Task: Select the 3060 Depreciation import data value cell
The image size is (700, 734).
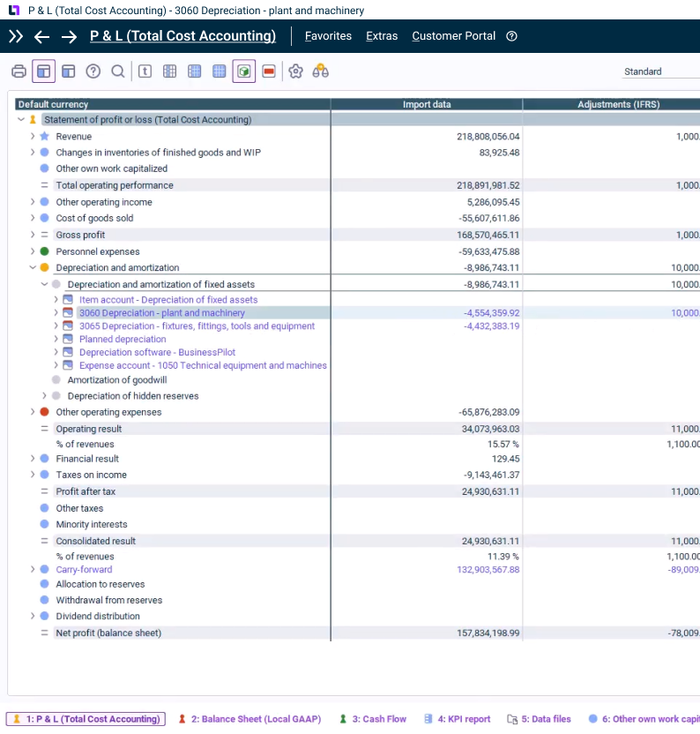Action: (x=490, y=313)
